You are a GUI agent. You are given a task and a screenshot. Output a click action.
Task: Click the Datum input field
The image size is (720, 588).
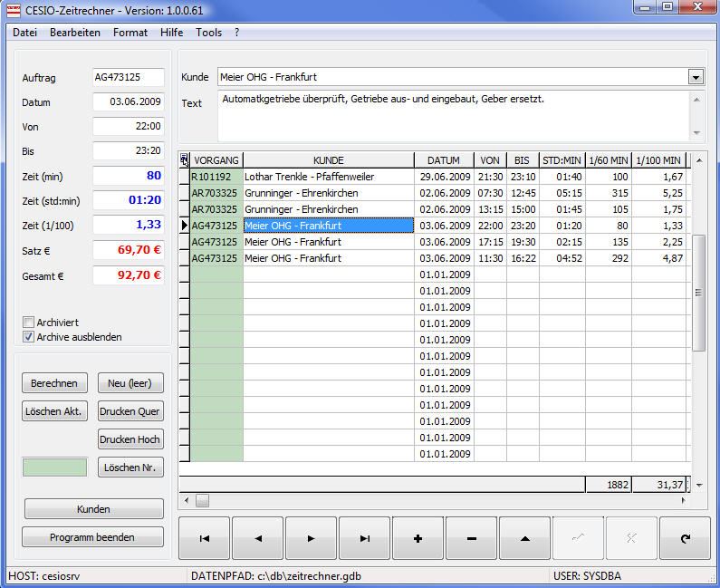pos(128,101)
